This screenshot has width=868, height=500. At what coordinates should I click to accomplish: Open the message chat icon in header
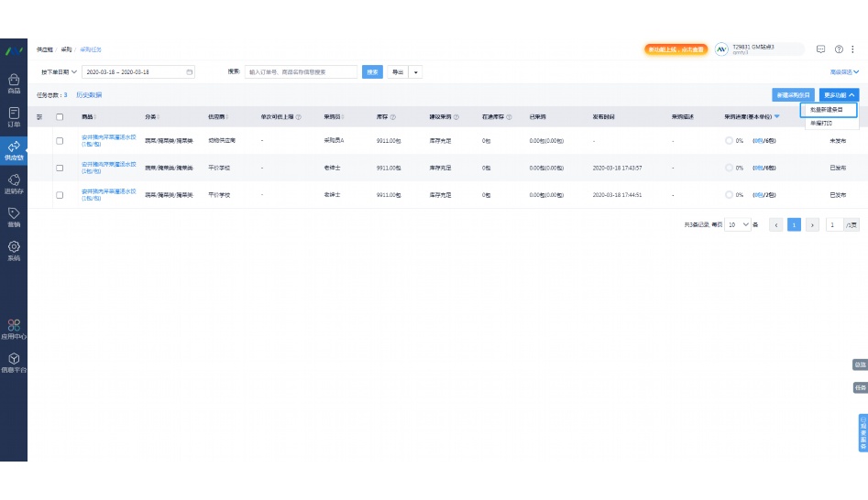click(x=821, y=49)
